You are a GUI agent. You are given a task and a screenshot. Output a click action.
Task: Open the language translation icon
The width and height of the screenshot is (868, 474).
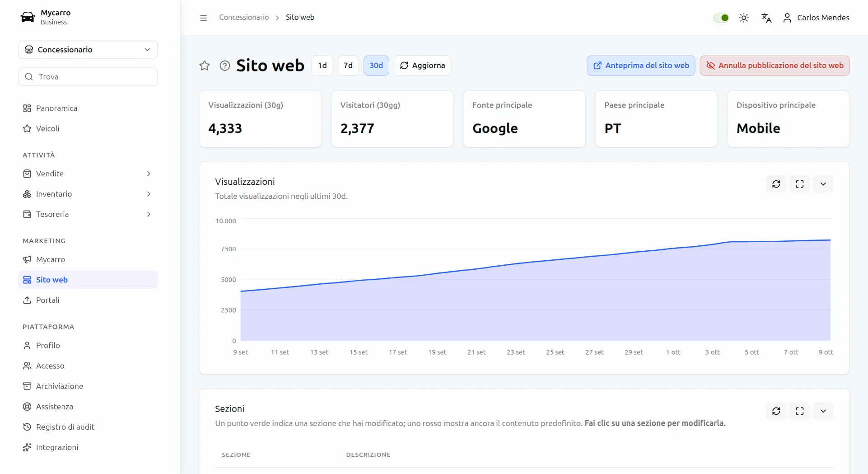[x=766, y=18]
